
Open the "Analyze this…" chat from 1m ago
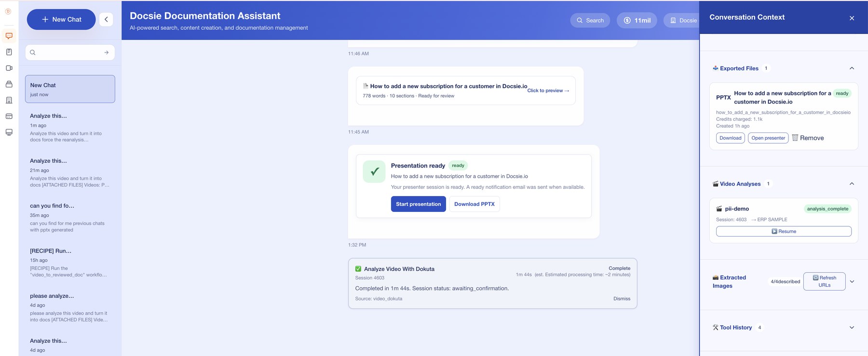[70, 128]
